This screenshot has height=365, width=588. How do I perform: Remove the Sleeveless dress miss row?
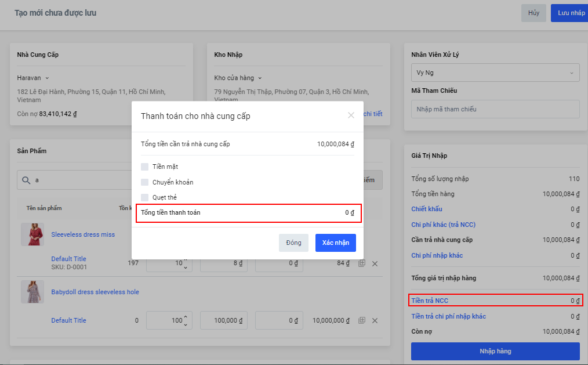click(375, 263)
